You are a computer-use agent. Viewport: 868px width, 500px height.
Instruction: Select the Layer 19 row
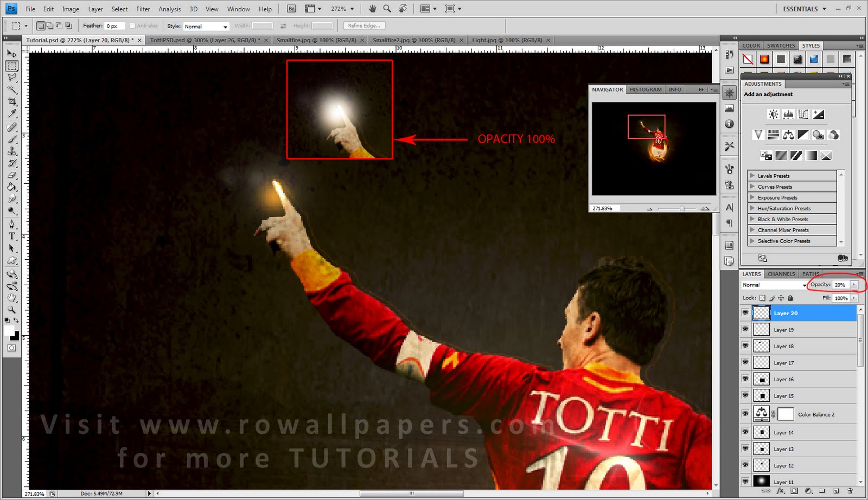[x=799, y=329]
